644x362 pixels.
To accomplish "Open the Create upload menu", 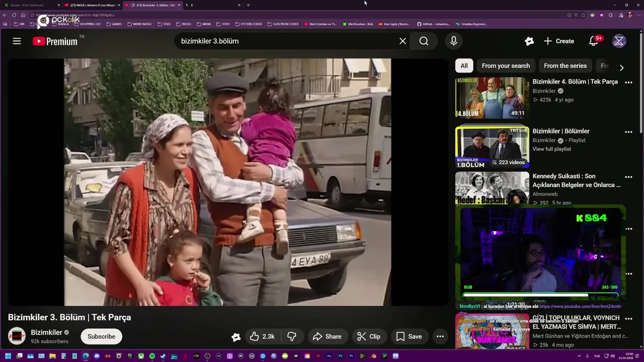I will (559, 41).
